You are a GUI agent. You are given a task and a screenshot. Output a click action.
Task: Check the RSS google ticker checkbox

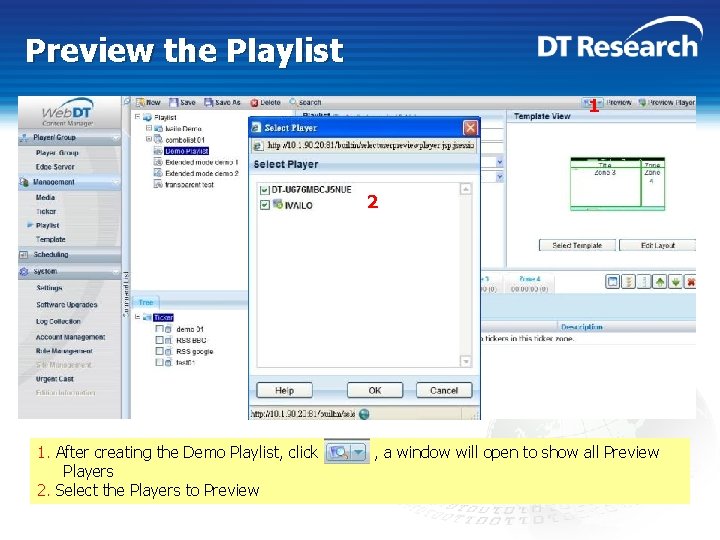tap(159, 351)
